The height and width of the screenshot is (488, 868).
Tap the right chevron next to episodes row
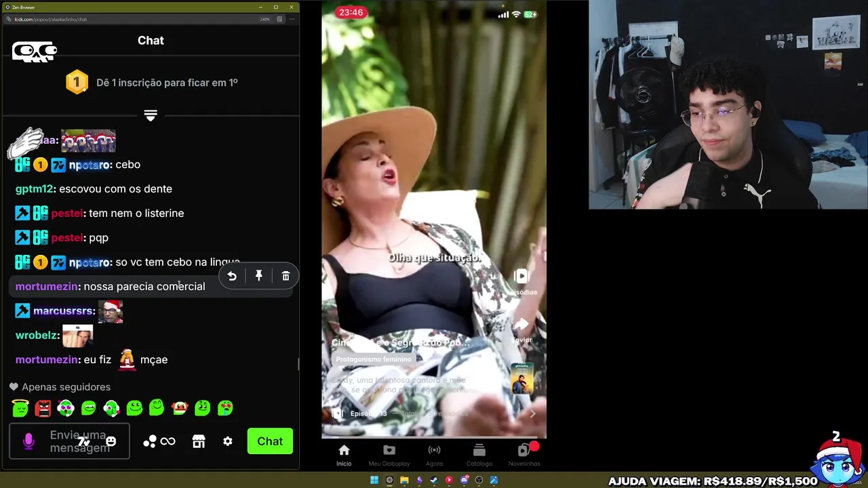(532, 413)
